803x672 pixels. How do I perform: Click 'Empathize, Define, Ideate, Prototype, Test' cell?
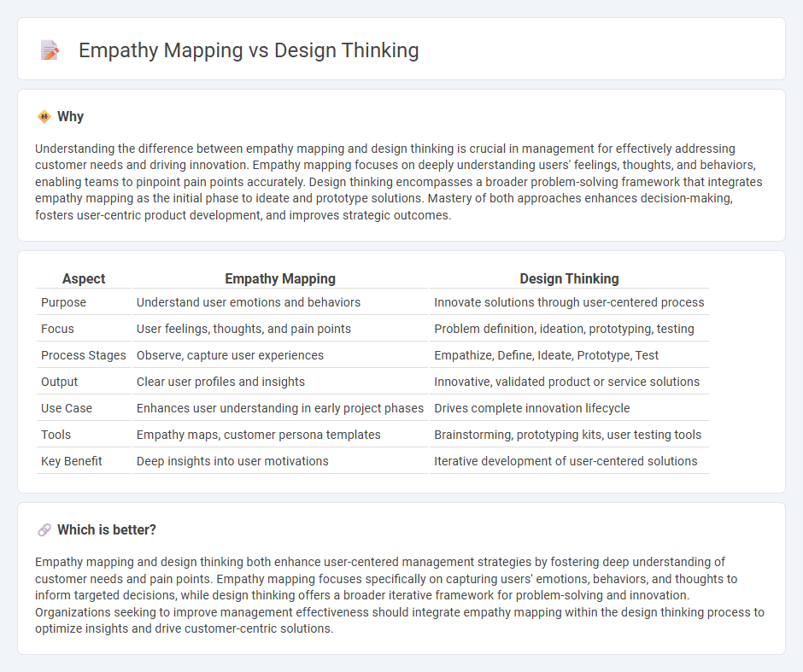point(546,355)
